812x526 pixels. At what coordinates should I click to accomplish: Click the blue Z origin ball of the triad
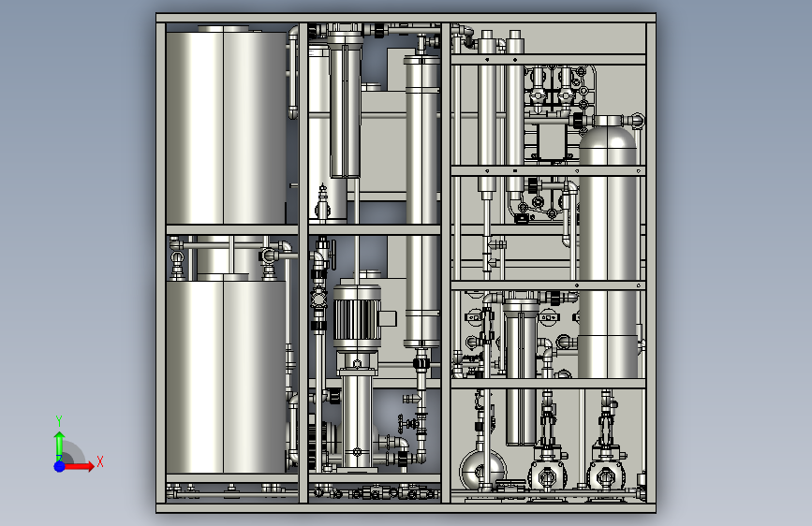59,466
